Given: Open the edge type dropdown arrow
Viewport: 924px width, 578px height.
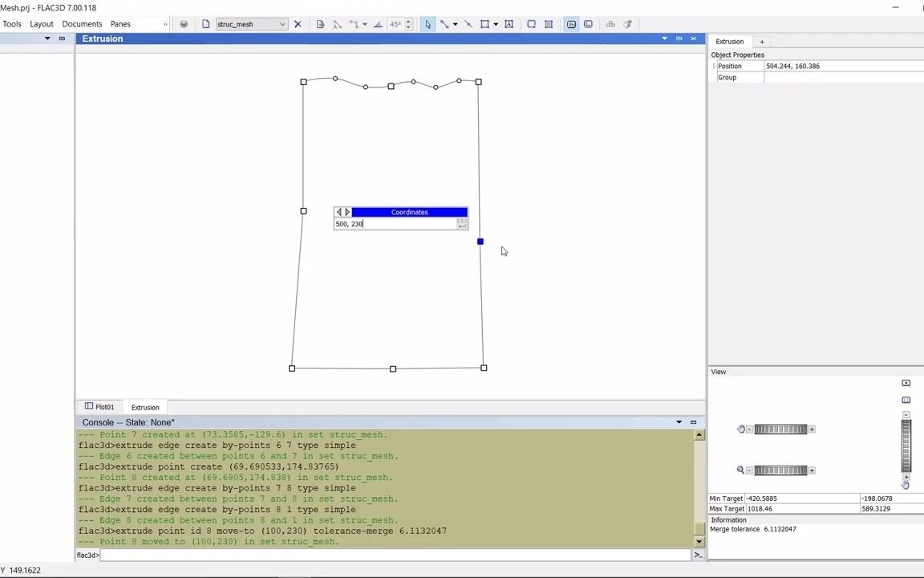Looking at the screenshot, I should click(455, 23).
